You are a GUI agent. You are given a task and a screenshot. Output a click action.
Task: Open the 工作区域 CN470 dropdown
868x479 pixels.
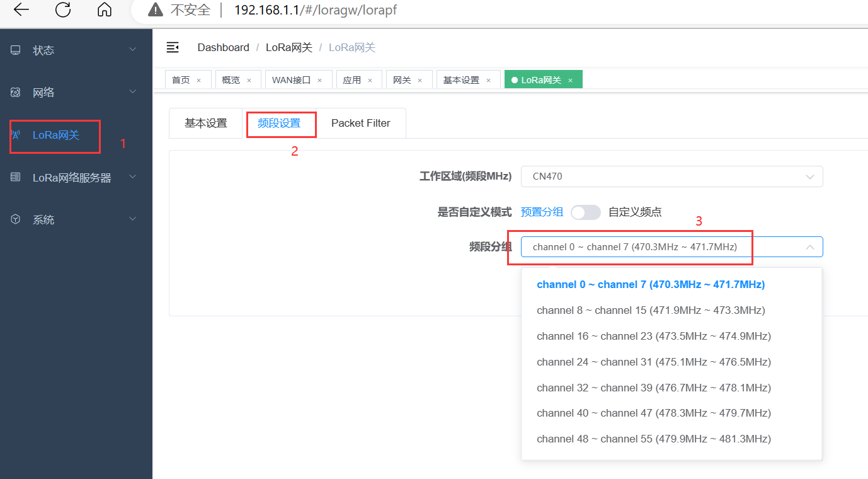[671, 176]
